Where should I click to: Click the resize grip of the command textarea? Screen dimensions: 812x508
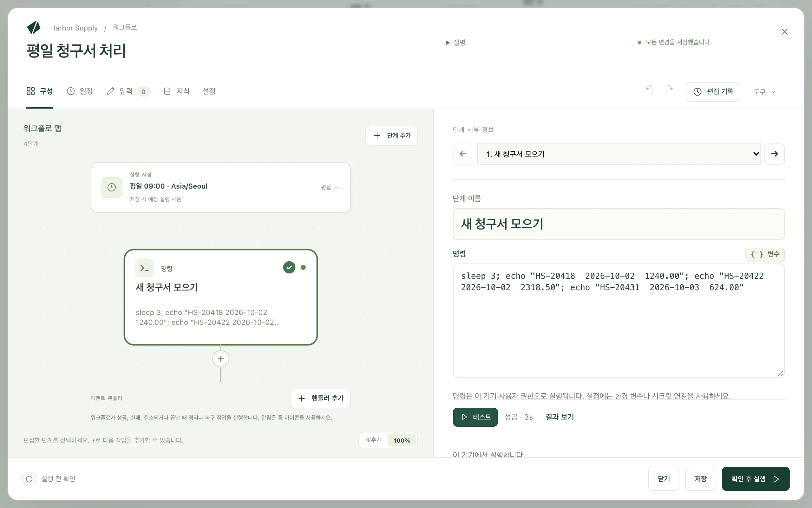coord(781,374)
